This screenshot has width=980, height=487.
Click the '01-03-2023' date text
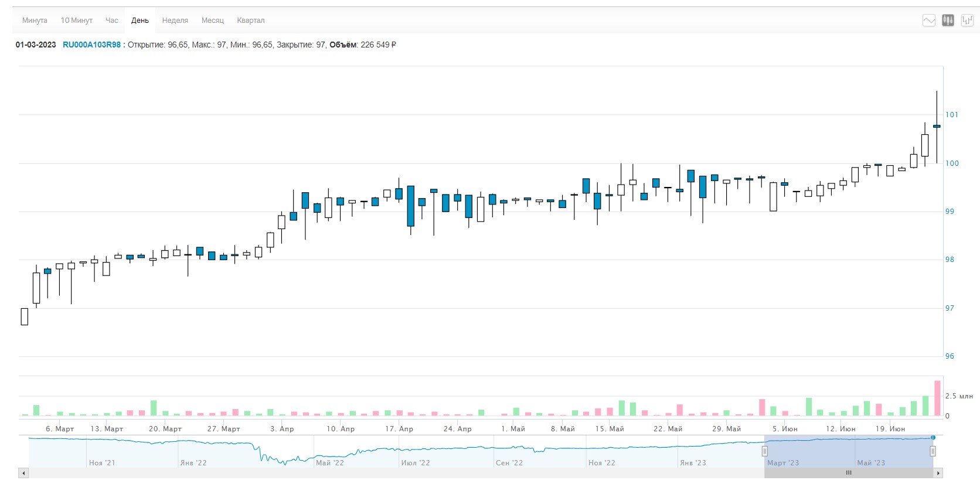(36, 45)
